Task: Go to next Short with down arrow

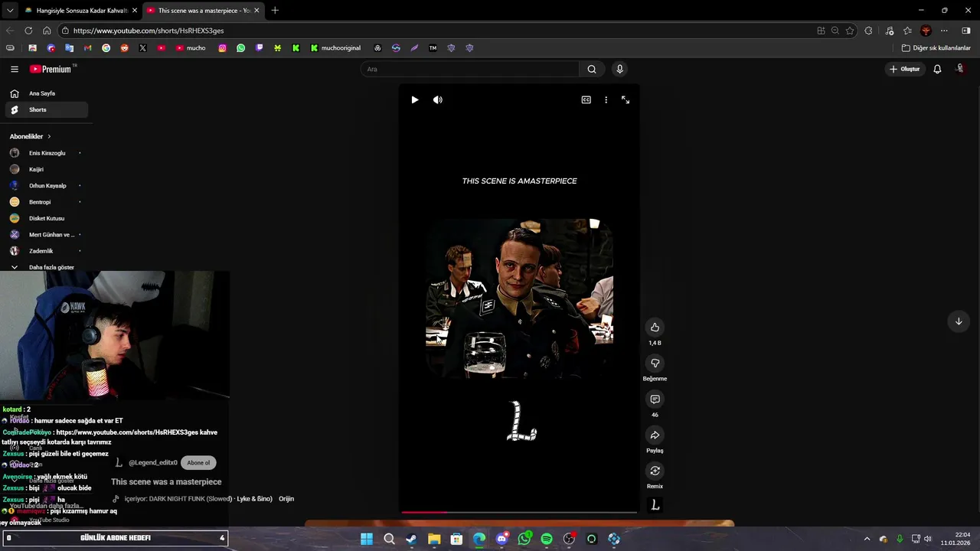Action: point(958,321)
